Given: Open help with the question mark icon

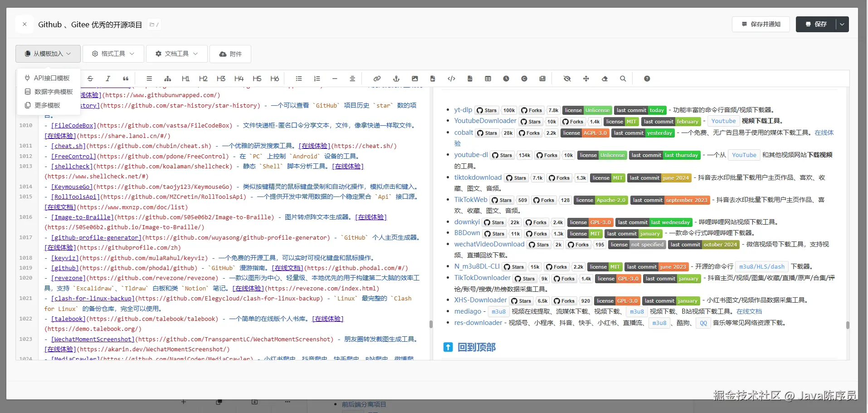Looking at the screenshot, I should point(647,79).
